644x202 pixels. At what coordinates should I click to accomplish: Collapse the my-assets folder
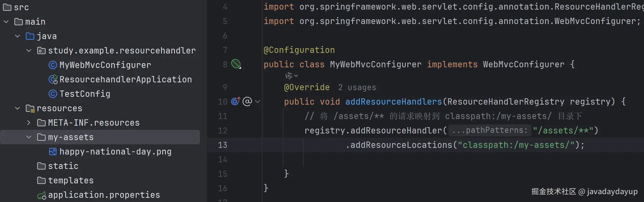29,137
